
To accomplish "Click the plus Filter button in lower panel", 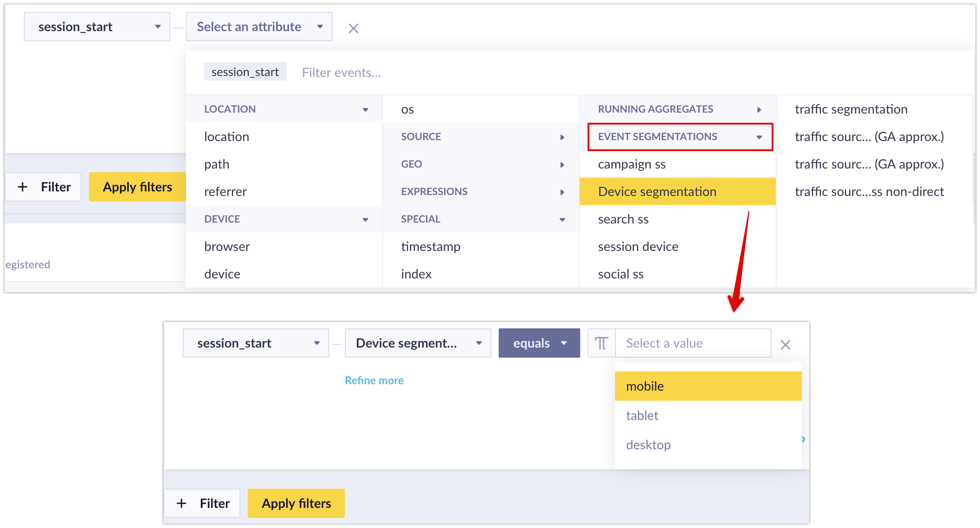I will [x=202, y=503].
